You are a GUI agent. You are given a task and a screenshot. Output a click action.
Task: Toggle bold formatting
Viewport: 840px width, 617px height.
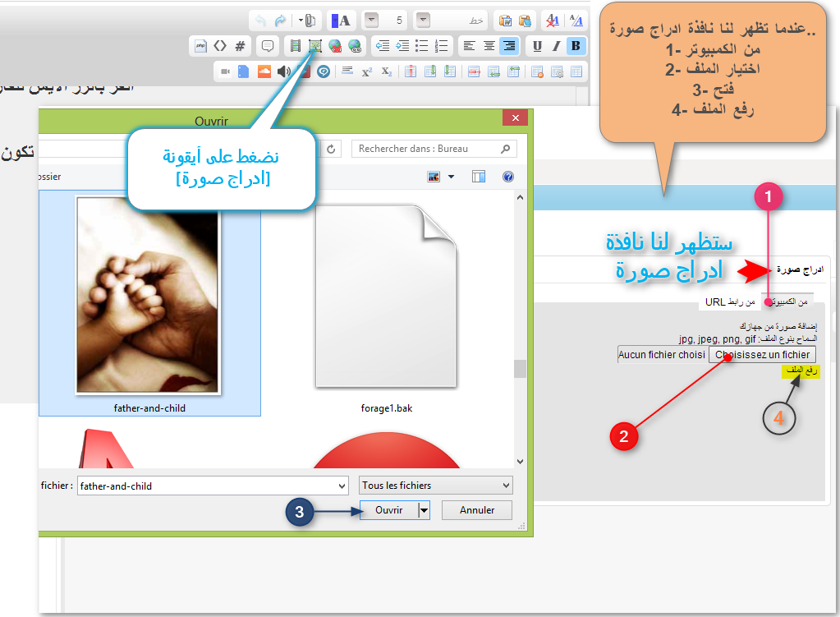(x=576, y=46)
